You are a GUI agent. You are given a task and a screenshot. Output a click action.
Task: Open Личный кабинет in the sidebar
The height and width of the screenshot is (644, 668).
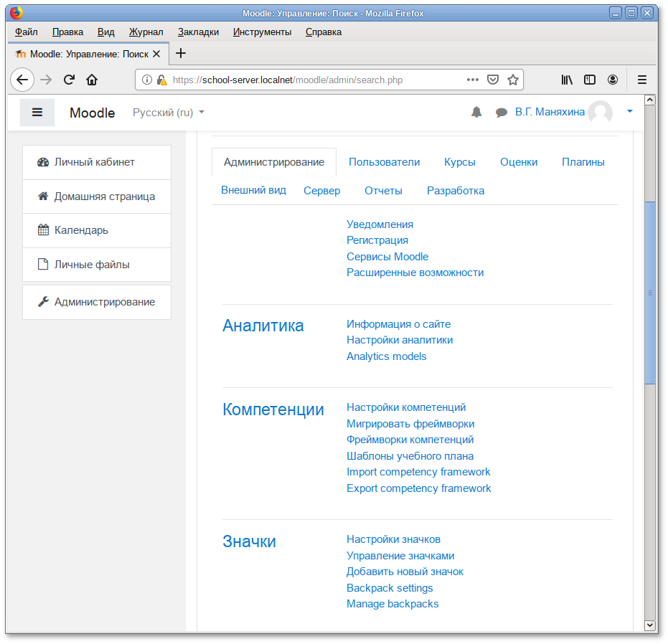[x=97, y=162]
